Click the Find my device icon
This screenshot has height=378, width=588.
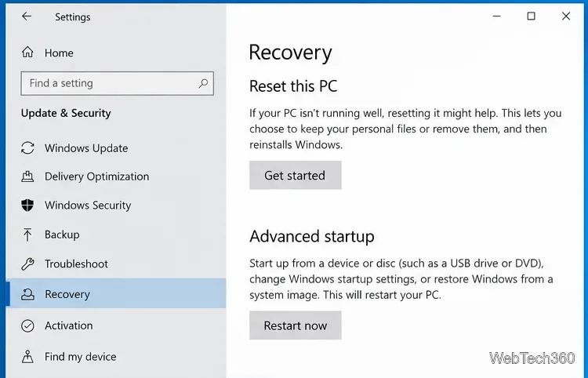(x=27, y=356)
